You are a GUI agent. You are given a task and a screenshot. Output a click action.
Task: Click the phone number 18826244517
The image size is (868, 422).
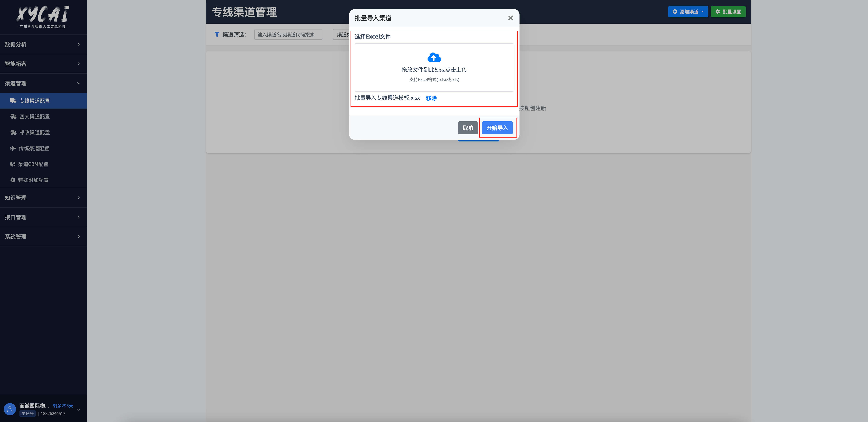53,413
